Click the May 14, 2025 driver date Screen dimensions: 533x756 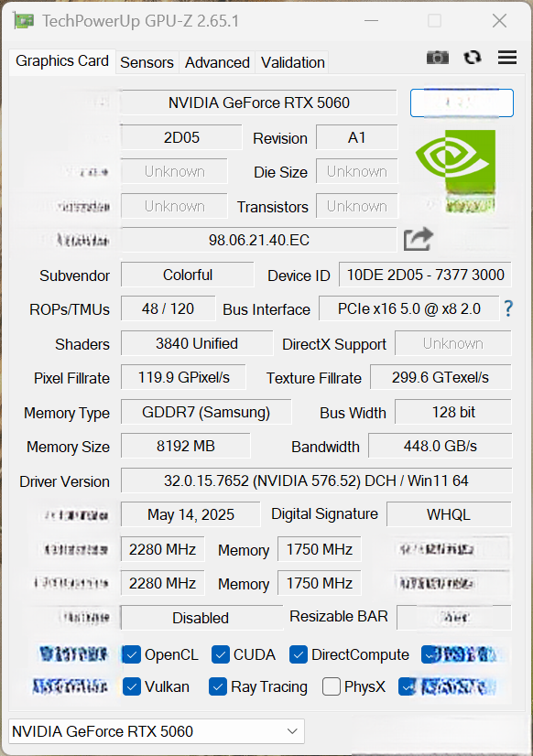point(190,514)
